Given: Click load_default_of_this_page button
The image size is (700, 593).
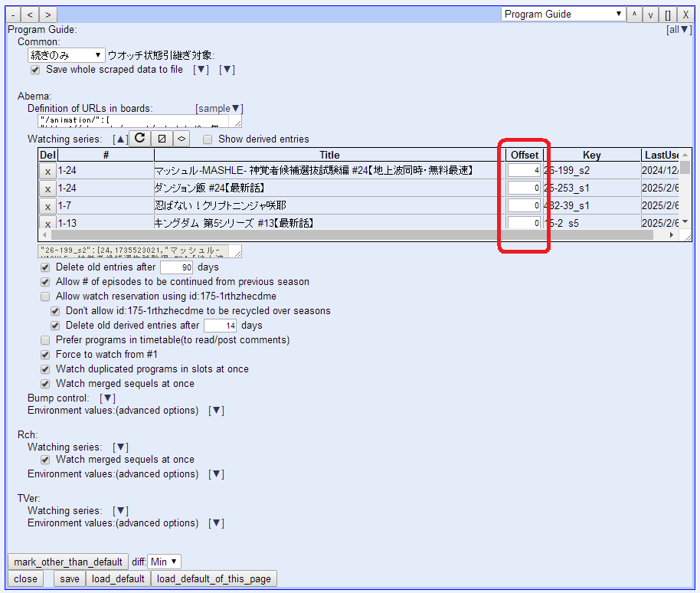Looking at the screenshot, I should click(x=214, y=579).
